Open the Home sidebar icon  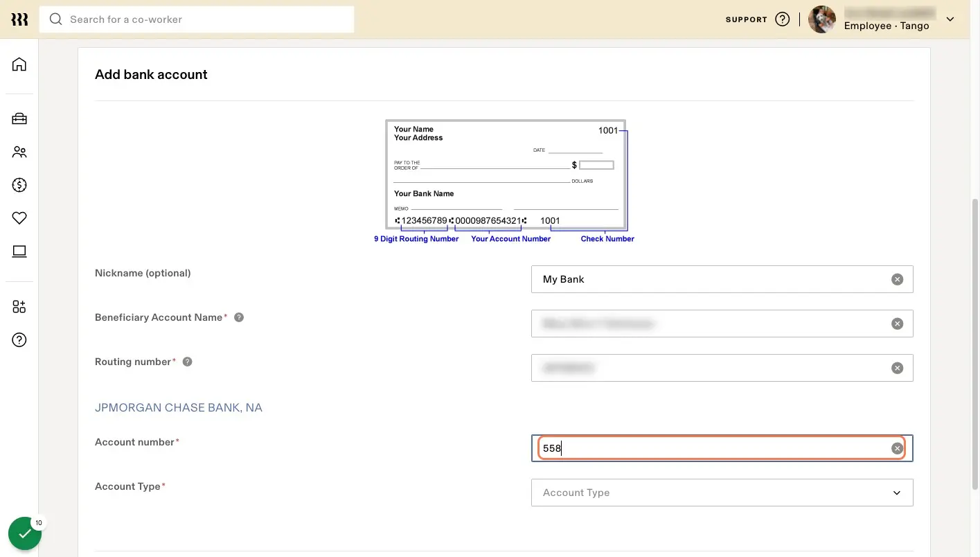click(x=19, y=64)
